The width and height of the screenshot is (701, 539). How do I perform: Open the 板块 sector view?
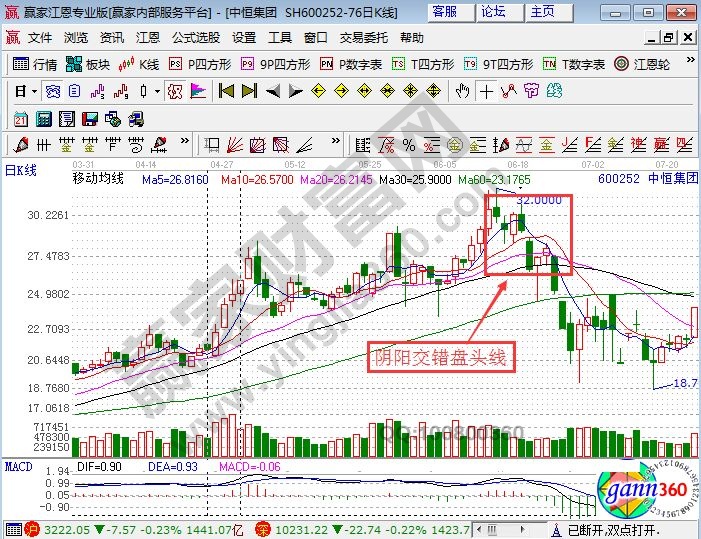[x=88, y=64]
